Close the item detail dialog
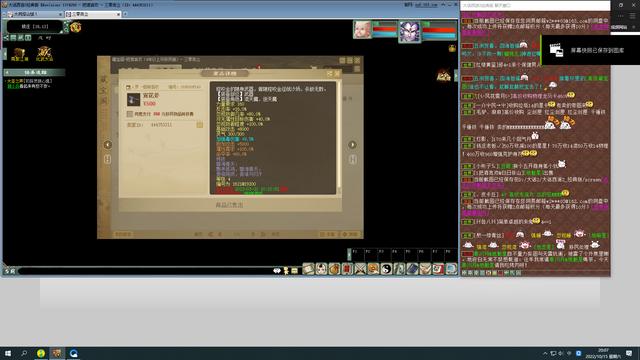 click(337, 73)
